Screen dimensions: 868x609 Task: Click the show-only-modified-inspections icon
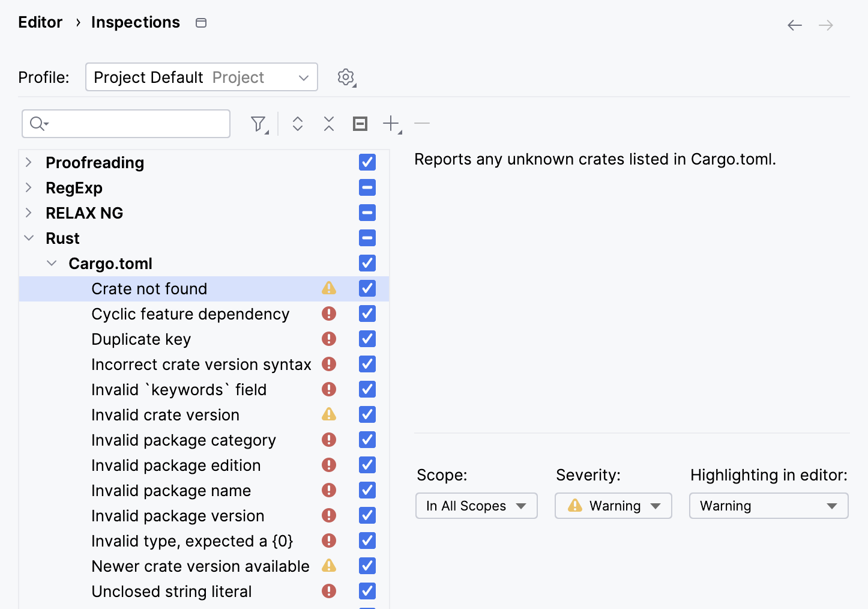click(360, 123)
